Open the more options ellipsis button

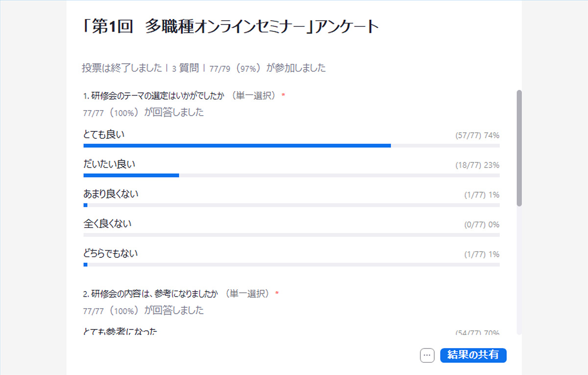point(427,356)
